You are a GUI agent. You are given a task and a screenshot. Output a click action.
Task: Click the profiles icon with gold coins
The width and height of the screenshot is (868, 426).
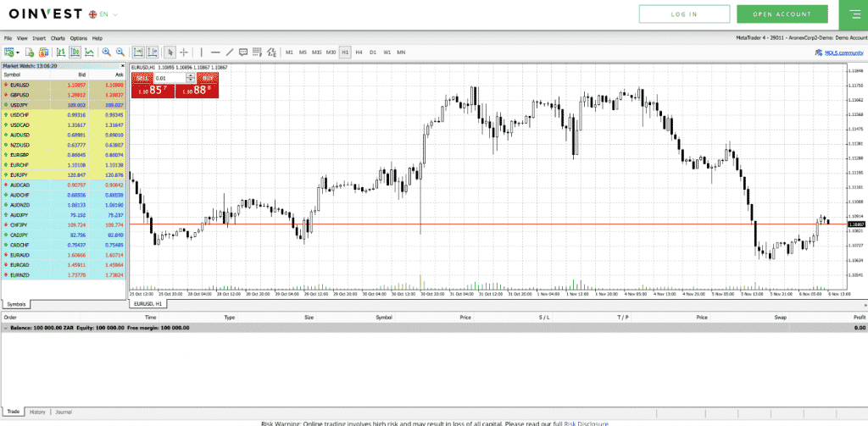43,52
